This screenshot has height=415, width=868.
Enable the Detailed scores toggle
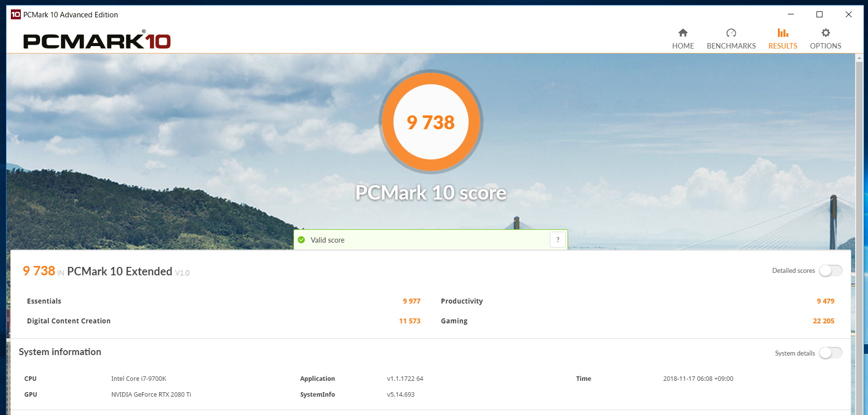pos(830,270)
